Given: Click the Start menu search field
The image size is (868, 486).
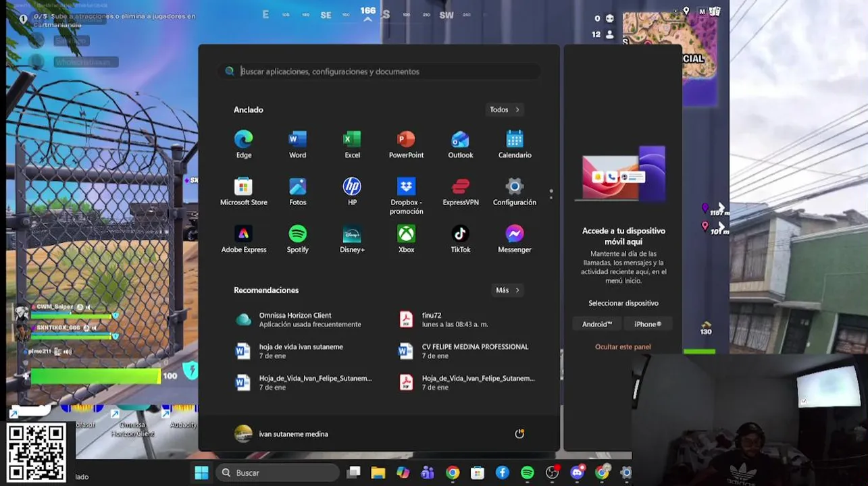Looking at the screenshot, I should (380, 71).
